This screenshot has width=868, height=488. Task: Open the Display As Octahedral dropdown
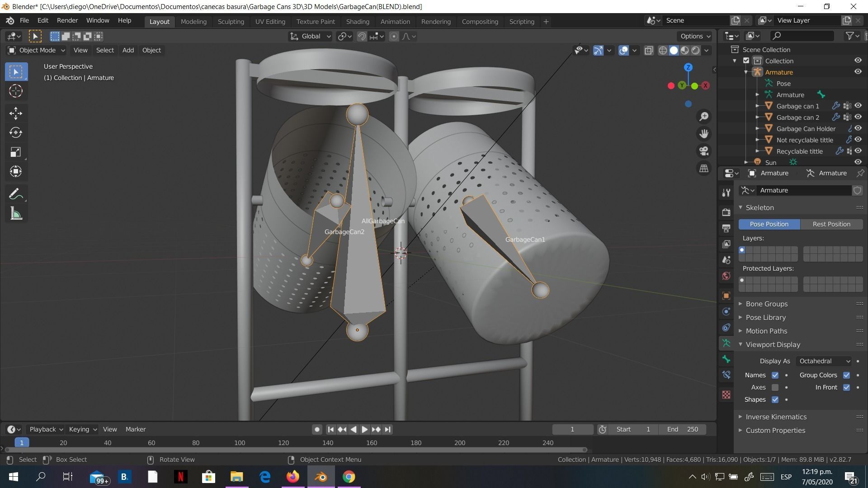point(824,361)
